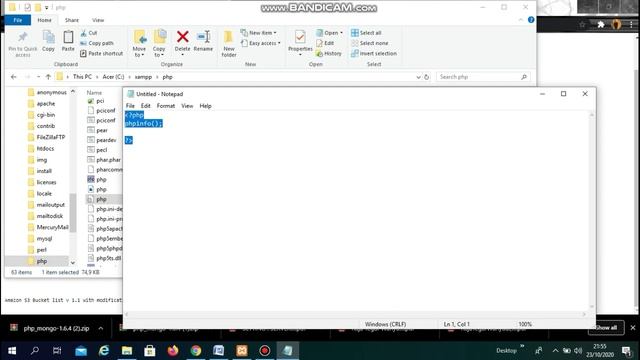Open php_mongo download options chevron
The height and width of the screenshot is (360, 640).
[x=100, y=328]
